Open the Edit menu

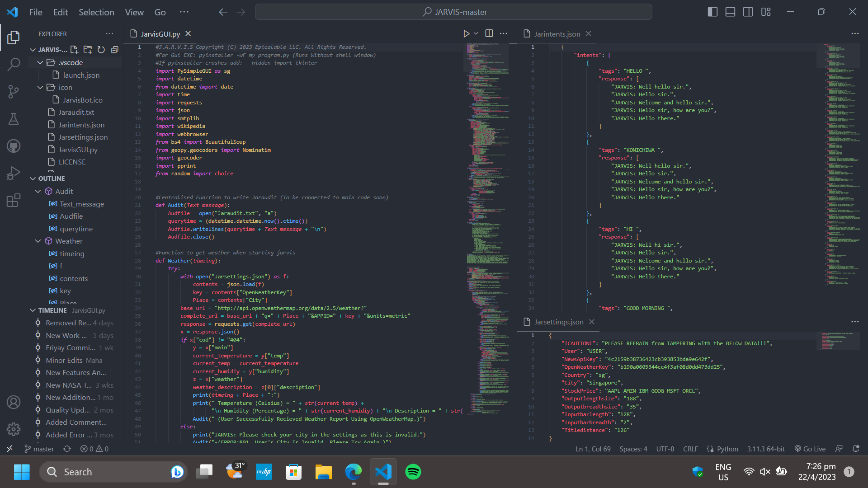tap(61, 12)
